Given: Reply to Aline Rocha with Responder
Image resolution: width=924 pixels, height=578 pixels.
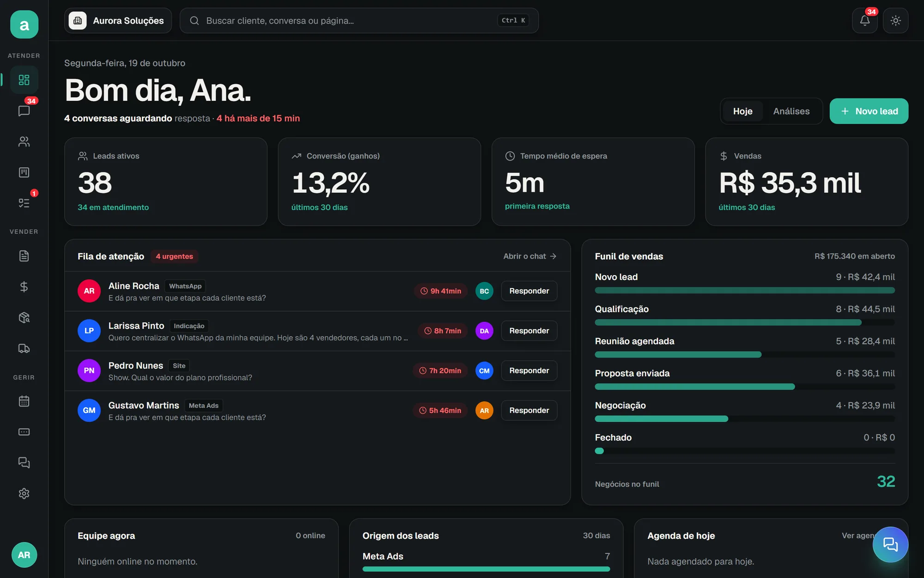Looking at the screenshot, I should click(x=529, y=291).
